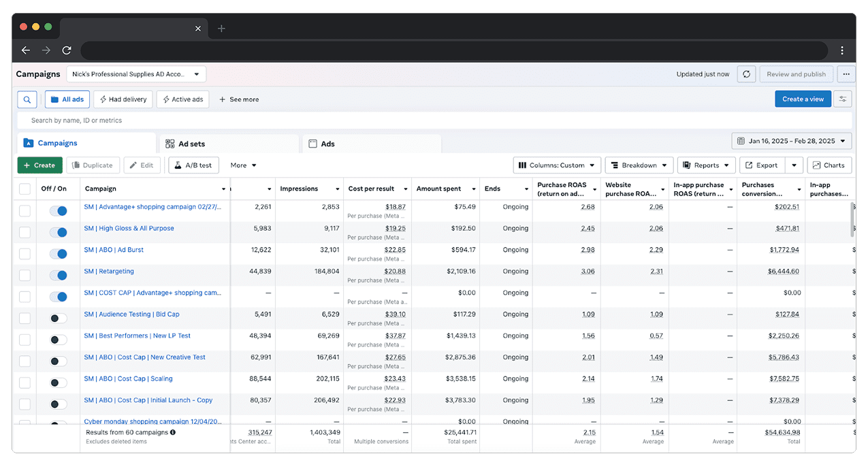This screenshot has height=471, width=868.
Task: Open the three-dot more options menu
Action: [x=846, y=74]
